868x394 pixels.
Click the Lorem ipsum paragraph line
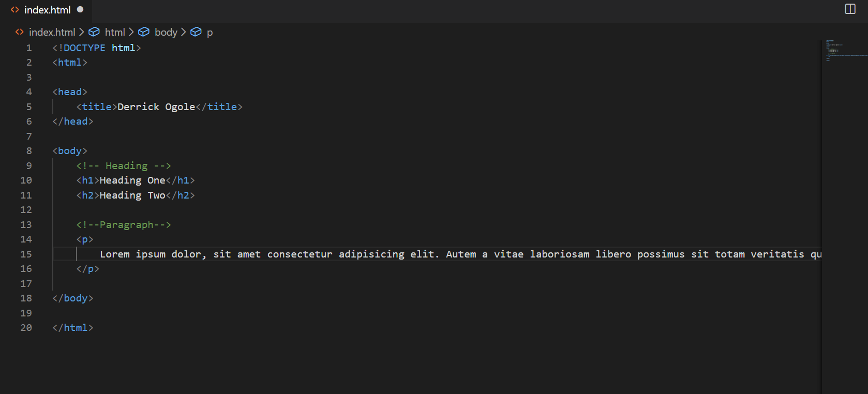pos(460,254)
